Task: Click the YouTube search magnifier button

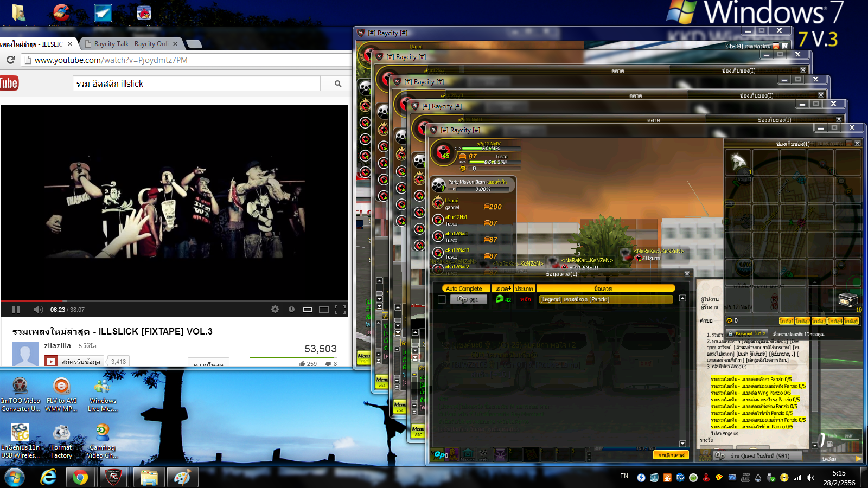Action: point(337,84)
